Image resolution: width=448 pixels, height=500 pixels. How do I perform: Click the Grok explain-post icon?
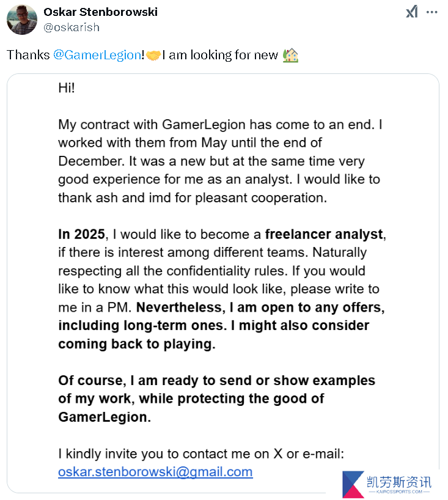tap(412, 12)
